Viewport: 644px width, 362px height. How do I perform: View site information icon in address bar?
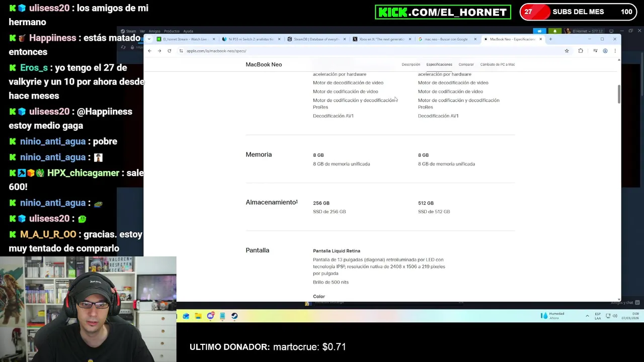tap(181, 51)
